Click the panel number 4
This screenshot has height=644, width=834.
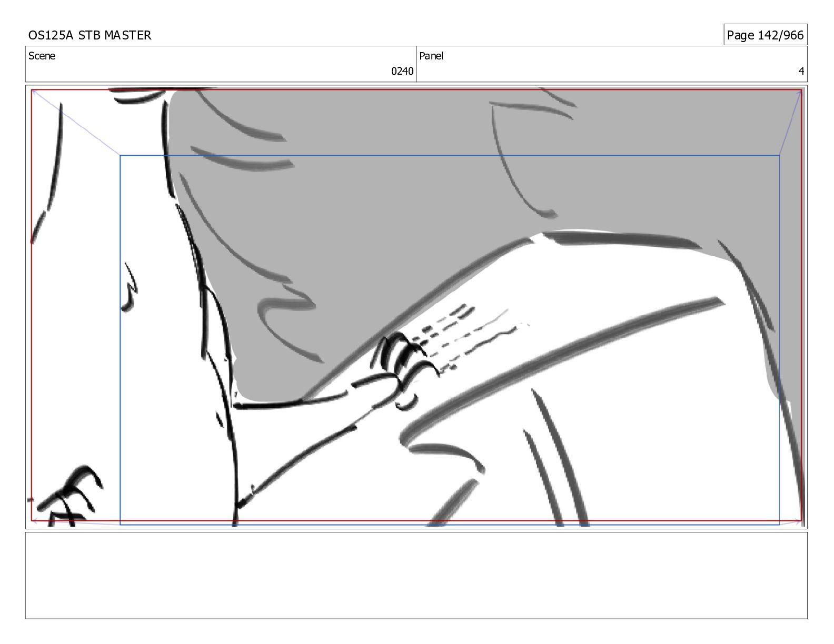801,71
